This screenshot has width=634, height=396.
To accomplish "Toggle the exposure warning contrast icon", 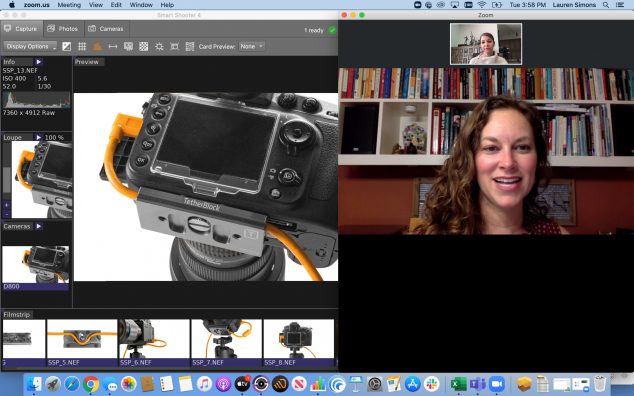I will click(x=67, y=47).
